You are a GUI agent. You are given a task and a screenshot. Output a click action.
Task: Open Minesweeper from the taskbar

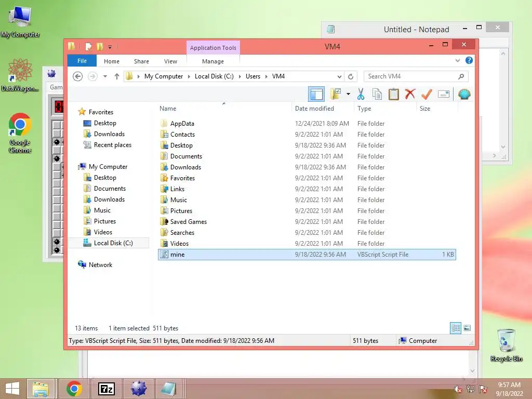click(x=138, y=389)
